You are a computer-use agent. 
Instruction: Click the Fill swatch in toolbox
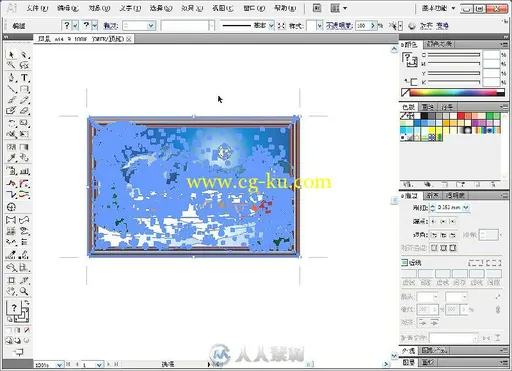point(13,308)
